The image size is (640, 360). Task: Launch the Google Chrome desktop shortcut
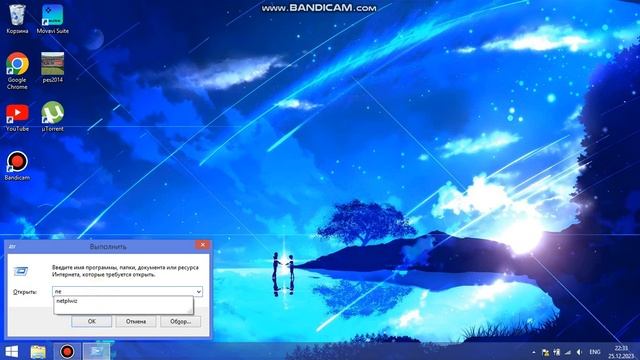tap(17, 71)
